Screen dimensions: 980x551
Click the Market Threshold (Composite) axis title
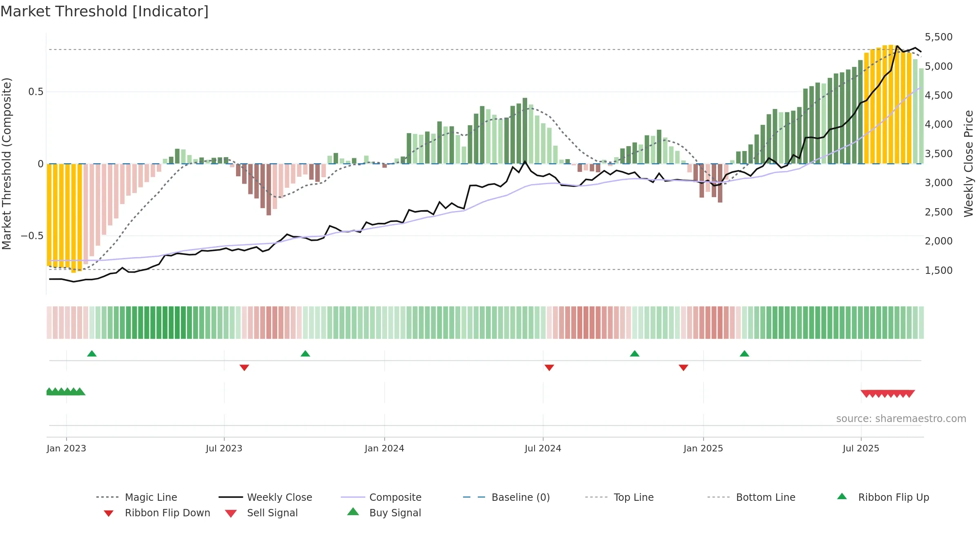point(7,164)
